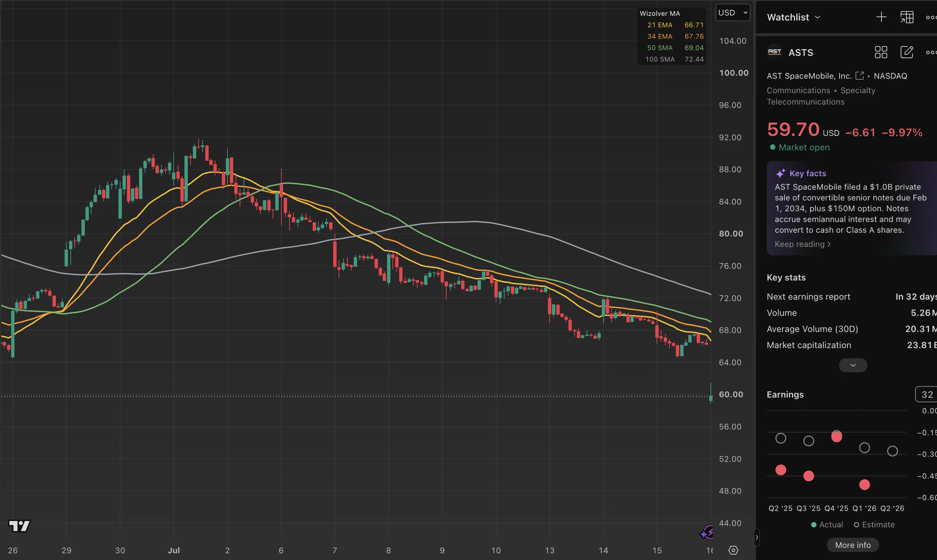The image size is (937, 560).
Task: Click the TradingView logo on chart
Action: click(x=19, y=526)
